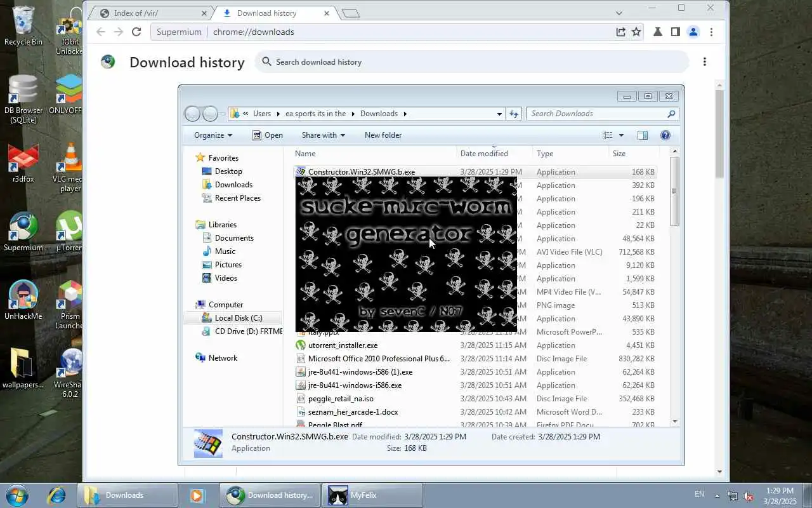Go back in Supermium browser
This screenshot has width=812, height=508.
(100, 32)
